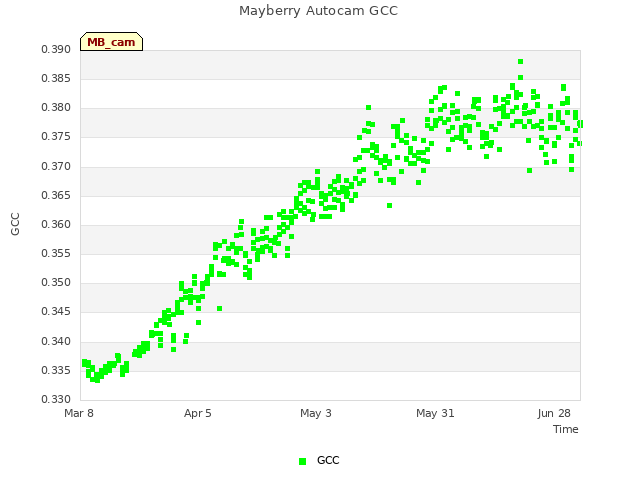Click the chart title Mayberry Autocam GCC
Image resolution: width=640 pixels, height=480 pixels.
coord(318,11)
